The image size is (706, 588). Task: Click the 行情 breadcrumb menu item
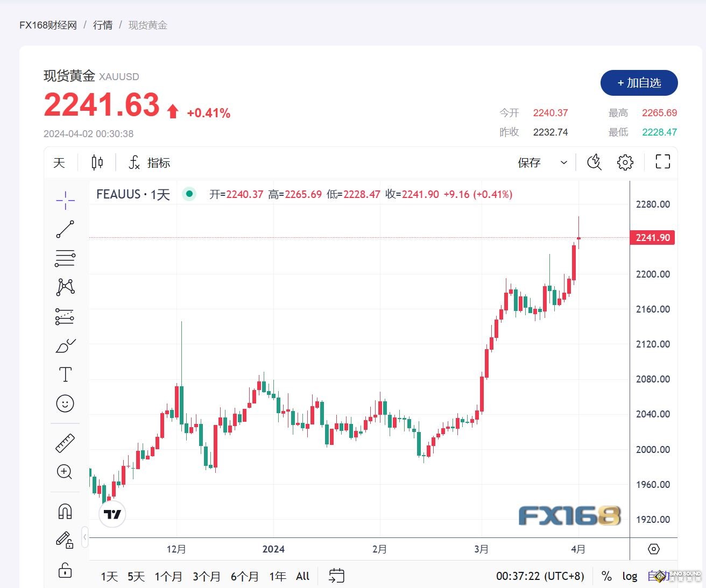103,25
